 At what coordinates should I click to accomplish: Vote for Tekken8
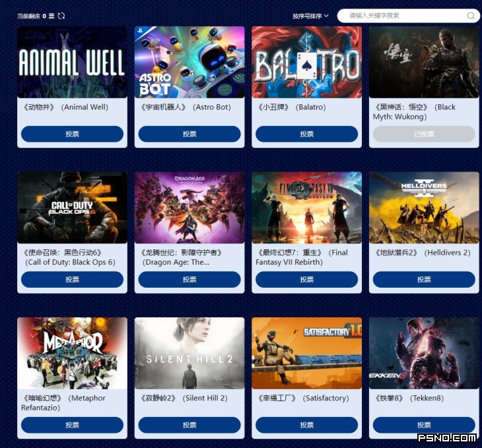click(424, 425)
